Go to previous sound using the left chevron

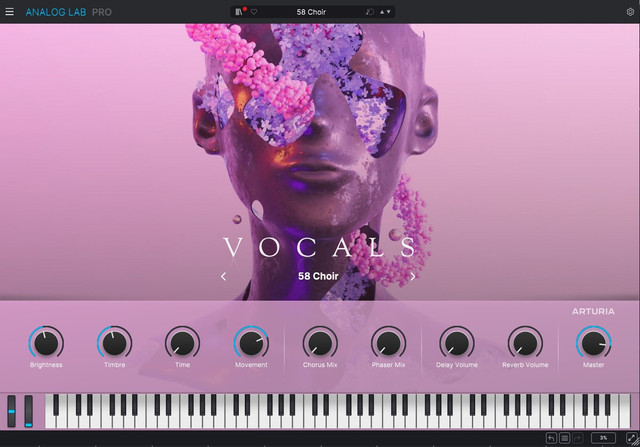(223, 276)
